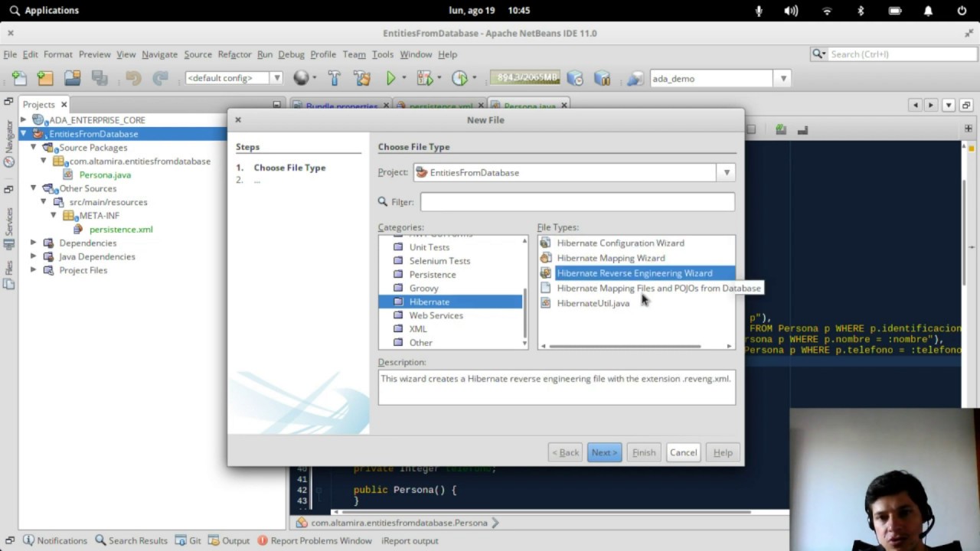980x551 pixels.
Task: Expand the Project Files node
Action: click(x=33, y=270)
